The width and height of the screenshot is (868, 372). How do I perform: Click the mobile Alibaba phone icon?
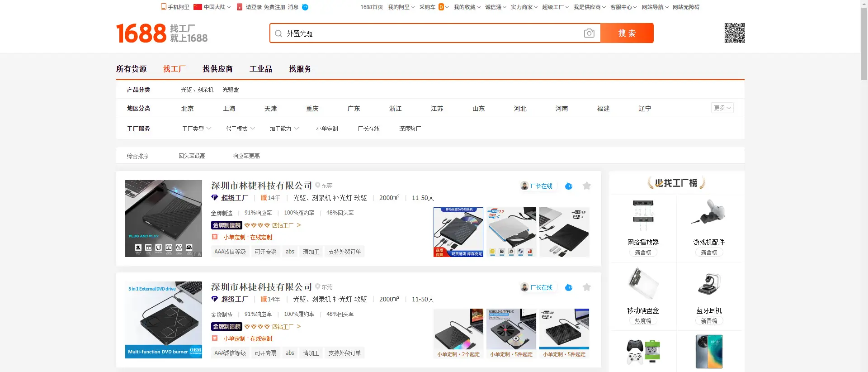[164, 7]
